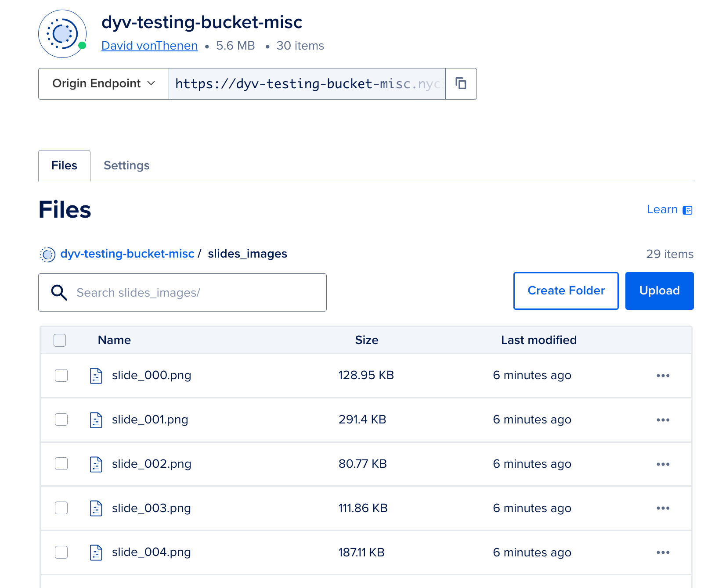This screenshot has width=722, height=588.
Task: Click the slides_images breadcrumb text
Action: point(247,254)
